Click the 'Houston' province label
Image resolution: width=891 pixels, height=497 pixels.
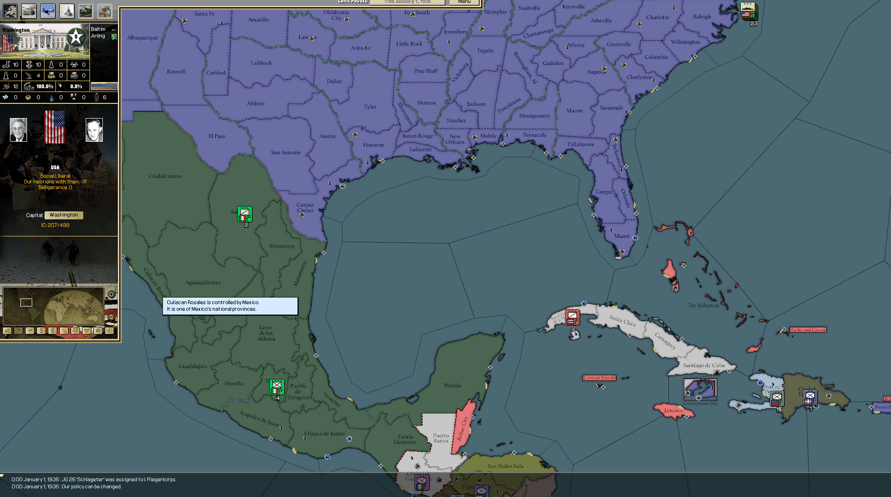373,145
